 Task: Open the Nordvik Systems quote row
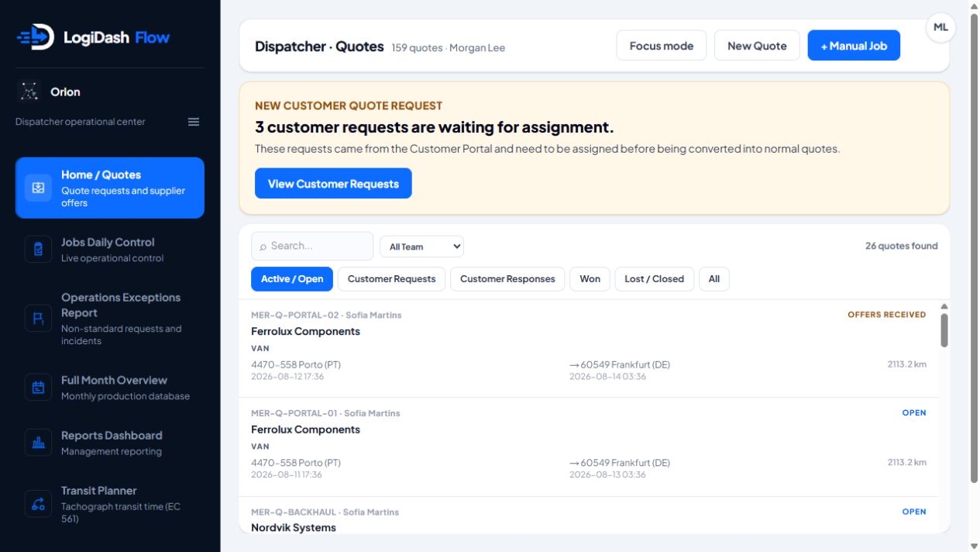point(589,516)
